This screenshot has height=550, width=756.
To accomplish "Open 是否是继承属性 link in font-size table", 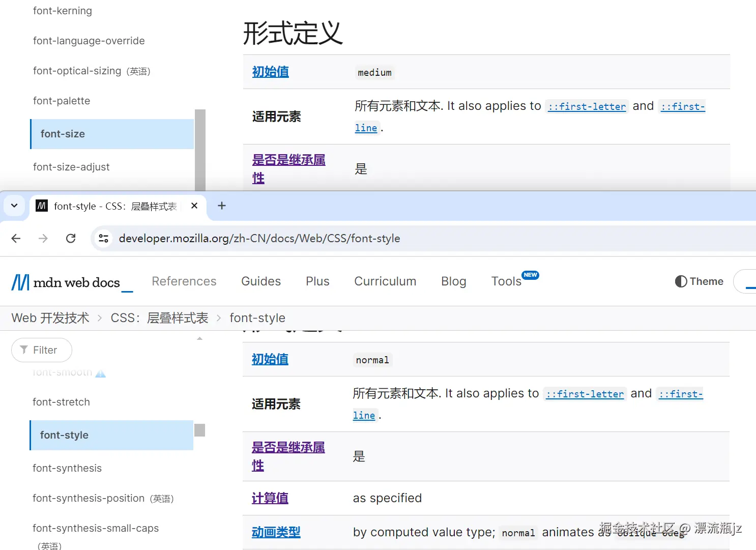I will tap(289, 169).
